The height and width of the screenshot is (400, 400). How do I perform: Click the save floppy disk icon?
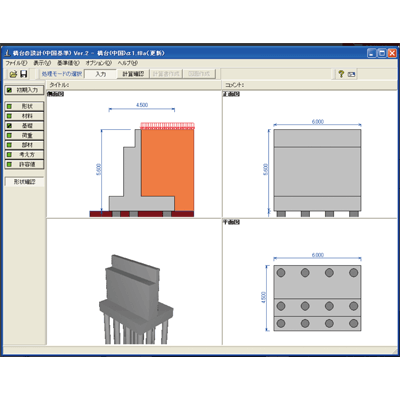coord(24,74)
